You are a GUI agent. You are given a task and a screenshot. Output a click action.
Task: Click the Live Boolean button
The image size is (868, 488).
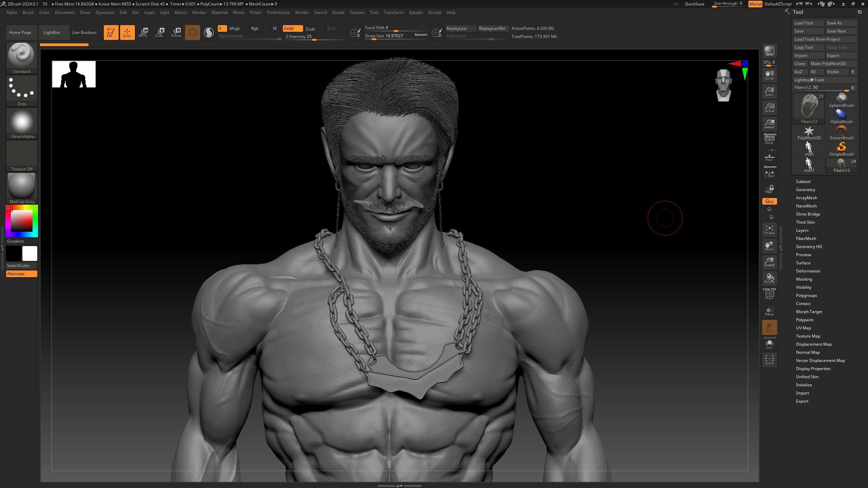coord(84,33)
